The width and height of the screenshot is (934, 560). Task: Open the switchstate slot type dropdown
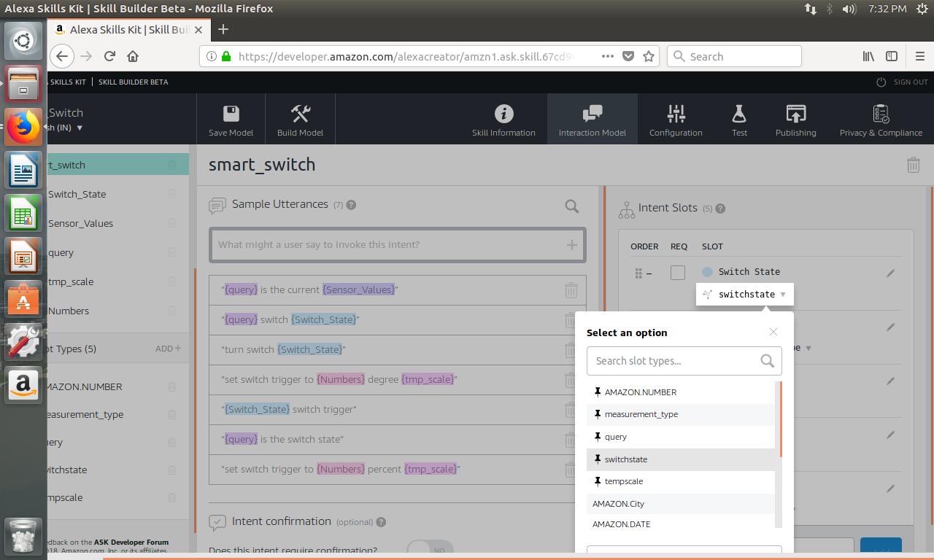point(745,295)
